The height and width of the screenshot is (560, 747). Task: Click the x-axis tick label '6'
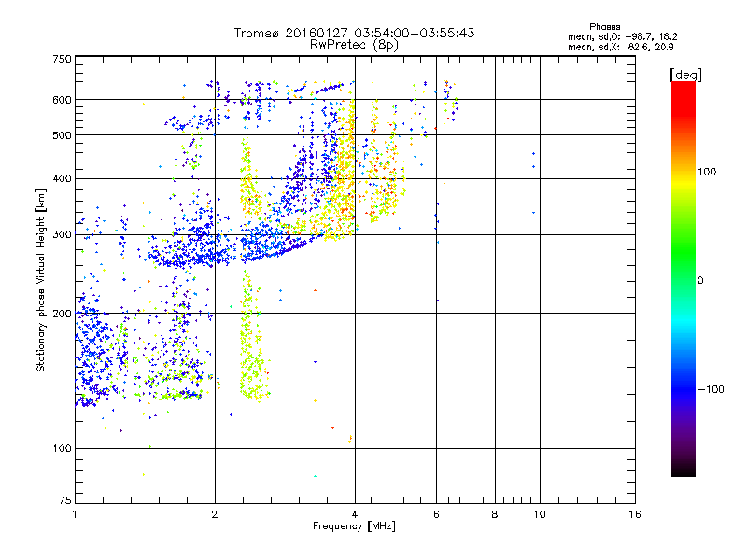(436, 514)
